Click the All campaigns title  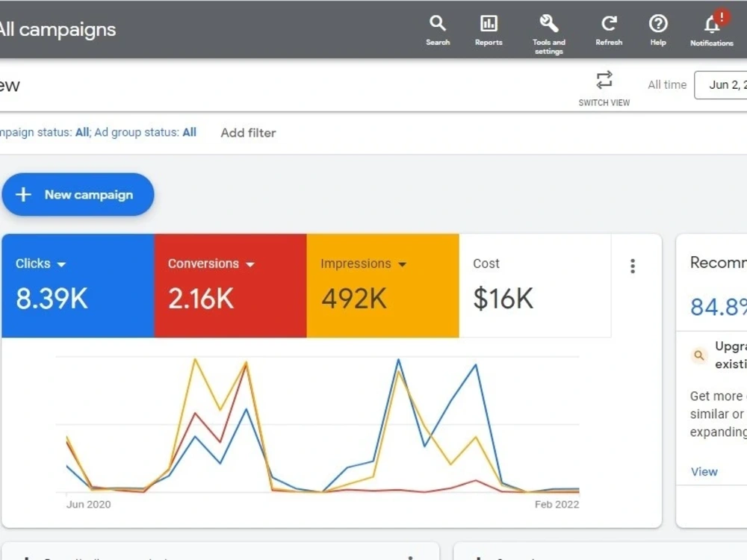pyautogui.click(x=58, y=30)
